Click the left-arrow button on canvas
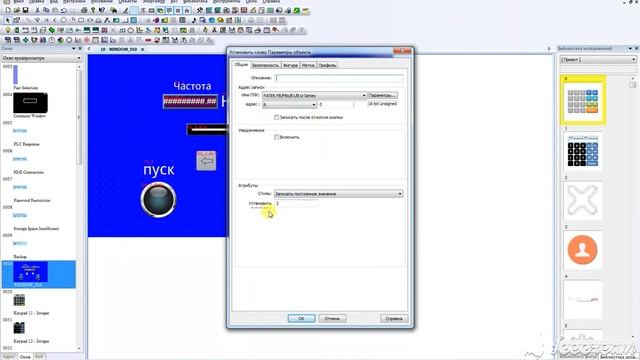This screenshot has height=360, width=640. pos(206,161)
